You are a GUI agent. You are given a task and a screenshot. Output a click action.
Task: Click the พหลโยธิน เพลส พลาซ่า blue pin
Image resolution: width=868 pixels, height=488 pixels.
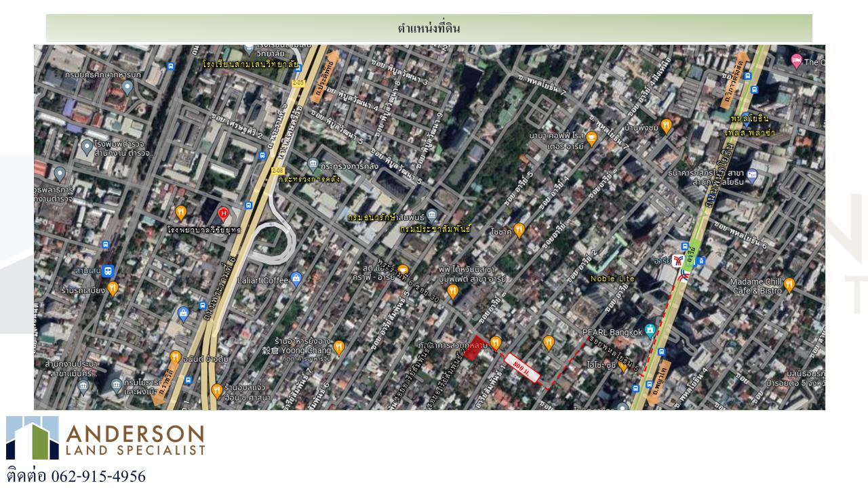pyautogui.click(x=747, y=119)
